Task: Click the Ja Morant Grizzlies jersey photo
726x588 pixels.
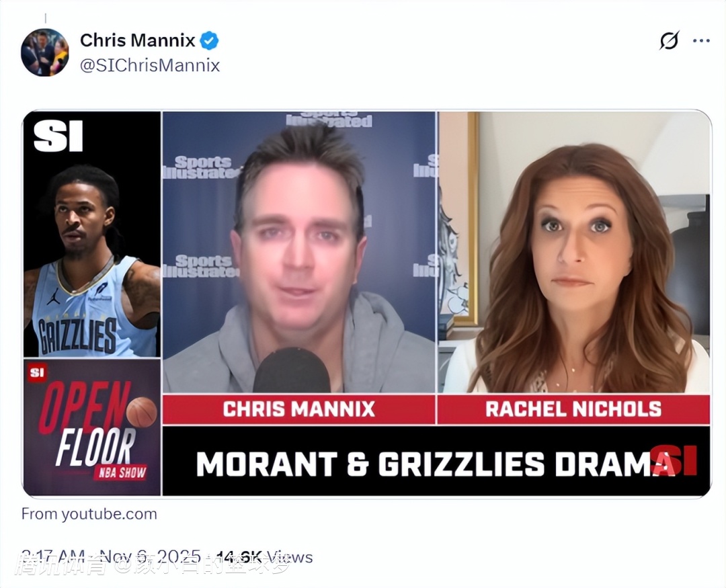Action: tap(92, 235)
